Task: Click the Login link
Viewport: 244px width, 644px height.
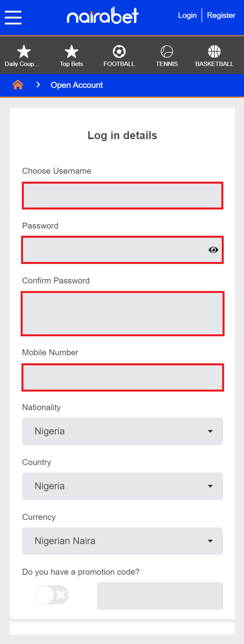Action: coord(187,16)
